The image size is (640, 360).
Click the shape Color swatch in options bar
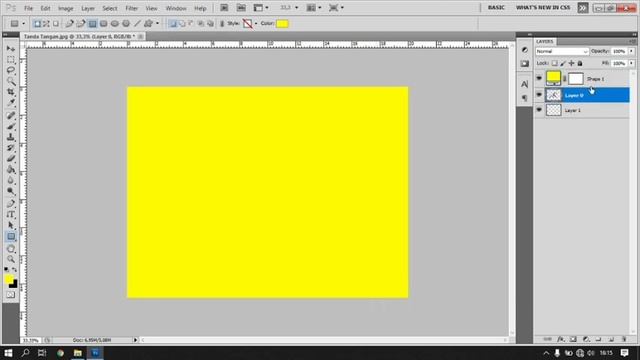pyautogui.click(x=282, y=24)
